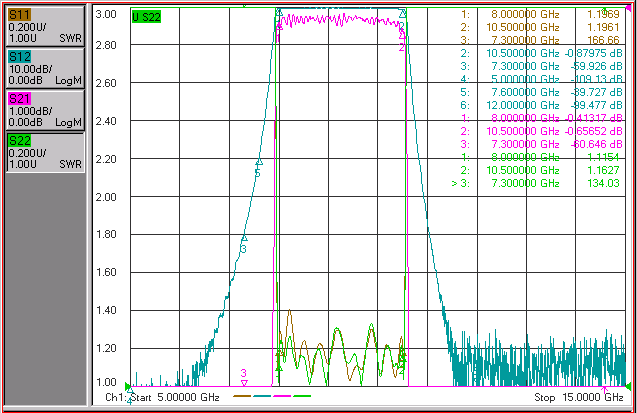Click green reference level triangle at left axis
Image resolution: width=637 pixels, height=413 pixels.
(x=128, y=386)
